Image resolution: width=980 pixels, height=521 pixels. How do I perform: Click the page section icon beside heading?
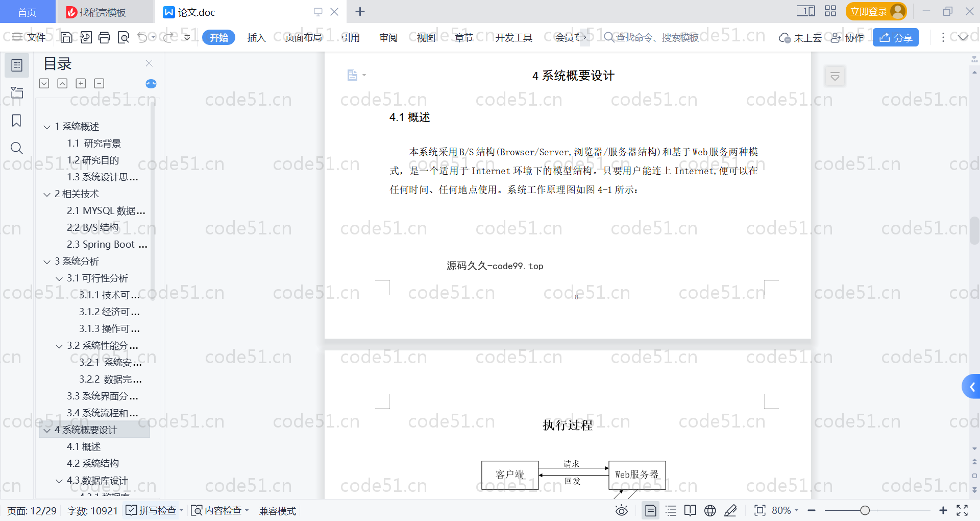[353, 75]
